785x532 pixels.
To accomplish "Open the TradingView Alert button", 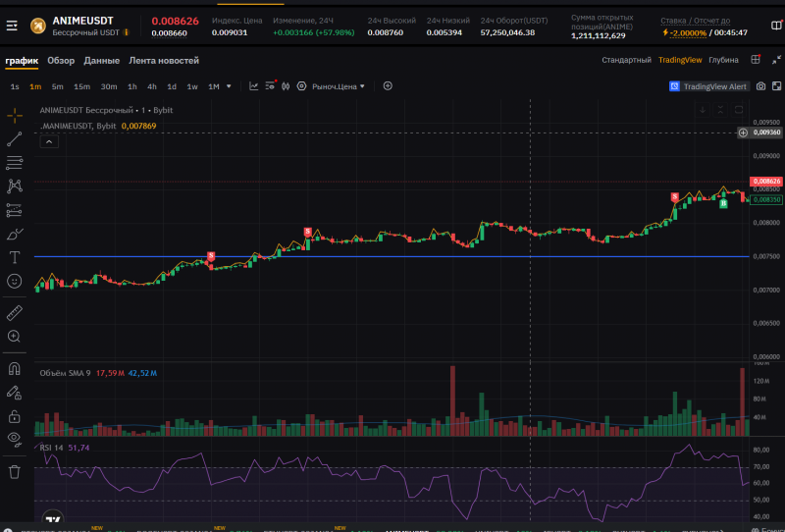I will [x=708, y=86].
